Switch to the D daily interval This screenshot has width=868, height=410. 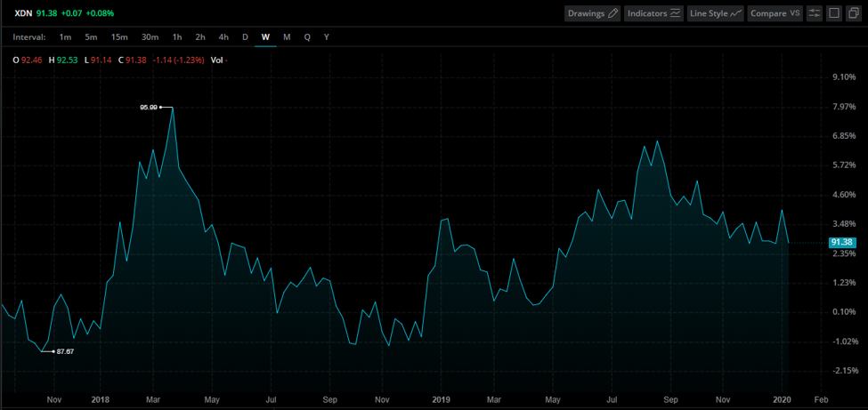click(245, 37)
